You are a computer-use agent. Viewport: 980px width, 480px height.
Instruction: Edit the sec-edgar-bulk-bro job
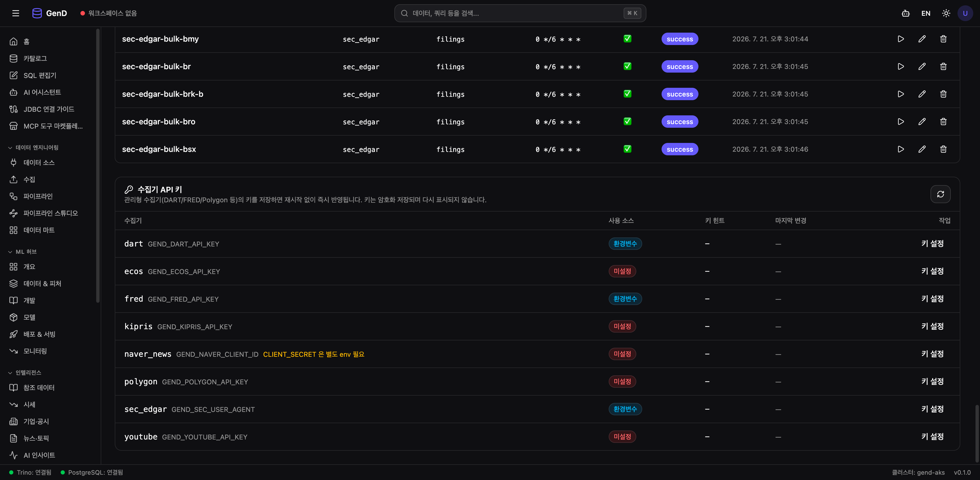click(922, 122)
